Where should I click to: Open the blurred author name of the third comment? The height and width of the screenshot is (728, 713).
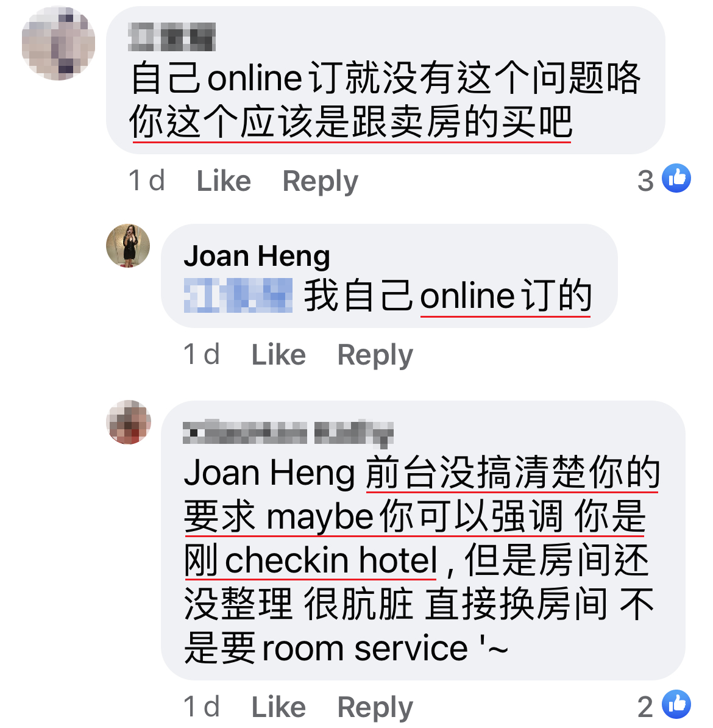click(x=288, y=433)
